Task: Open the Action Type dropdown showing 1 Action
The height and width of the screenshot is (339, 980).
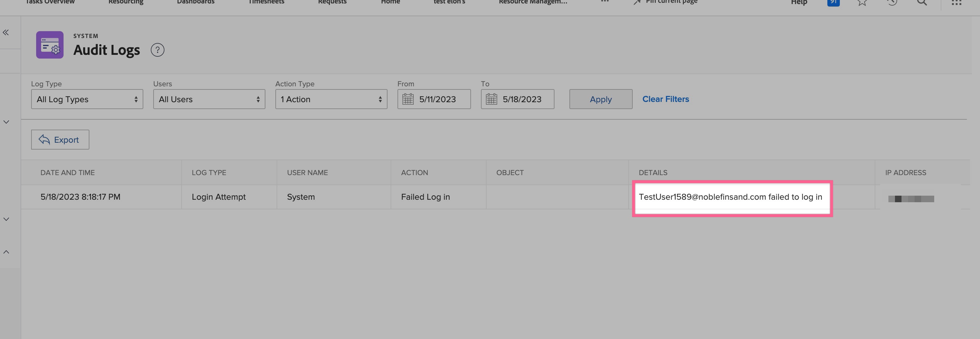Action: 331,99
